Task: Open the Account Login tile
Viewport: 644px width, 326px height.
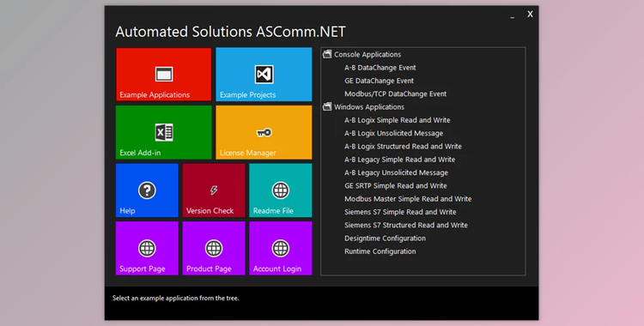Action: (x=281, y=249)
